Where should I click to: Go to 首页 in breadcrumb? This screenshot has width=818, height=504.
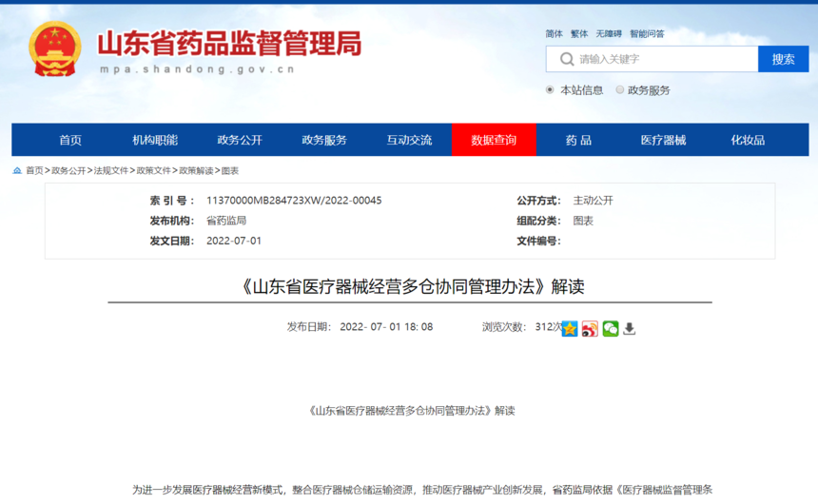point(34,170)
